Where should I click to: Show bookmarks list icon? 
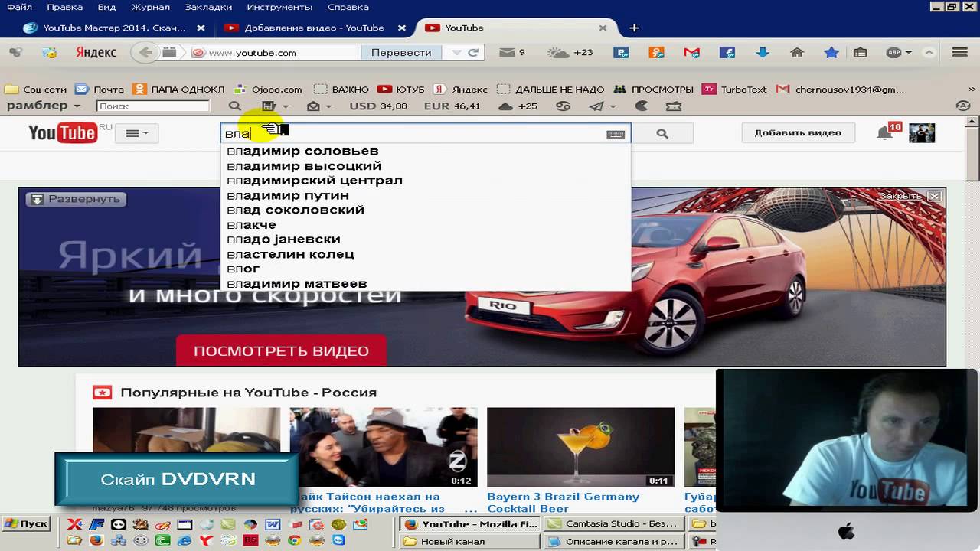(860, 53)
